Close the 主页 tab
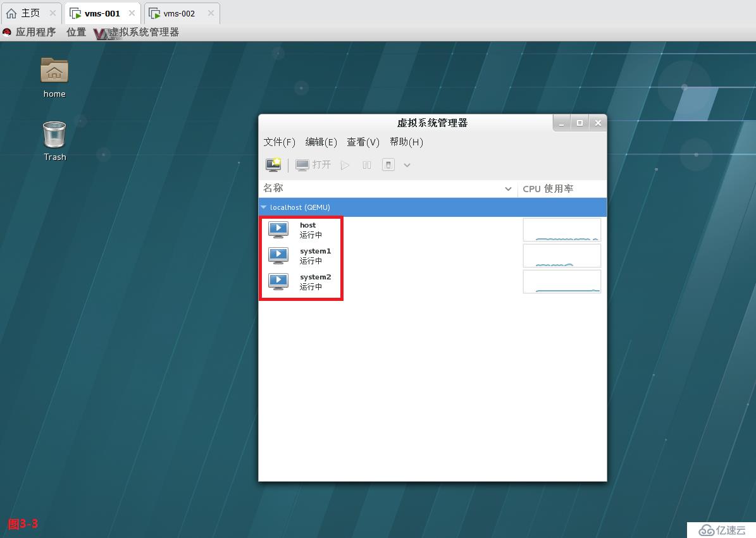The width and height of the screenshot is (756, 538). pos(53,13)
